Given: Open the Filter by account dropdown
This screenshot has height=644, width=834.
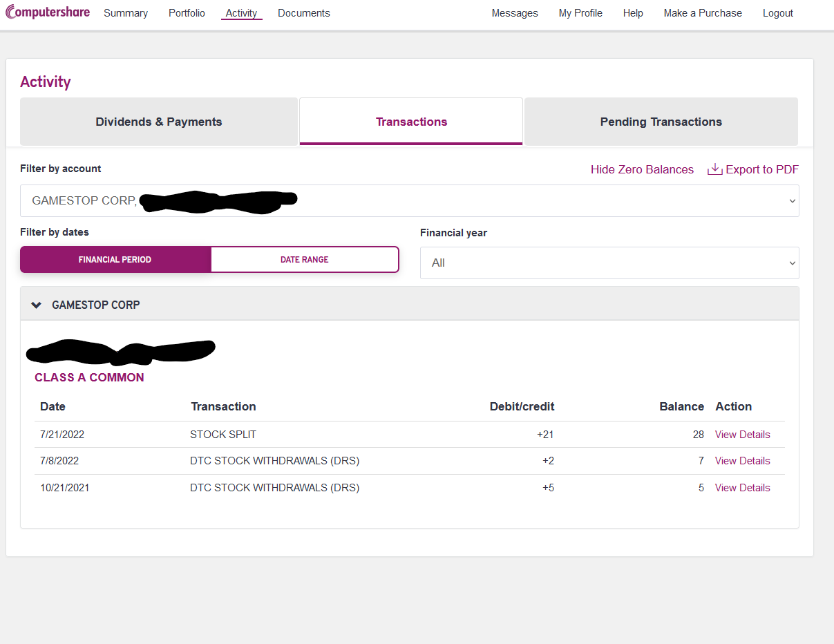Looking at the screenshot, I should point(410,200).
